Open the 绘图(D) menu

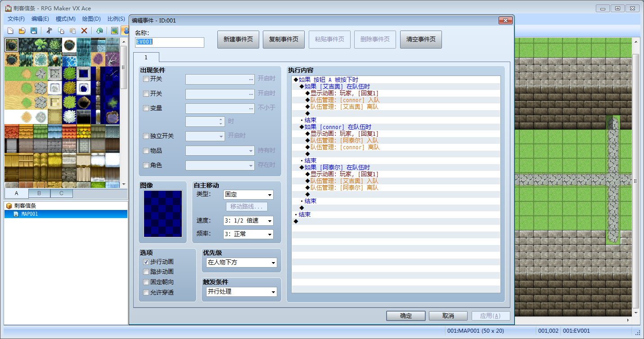(x=91, y=19)
